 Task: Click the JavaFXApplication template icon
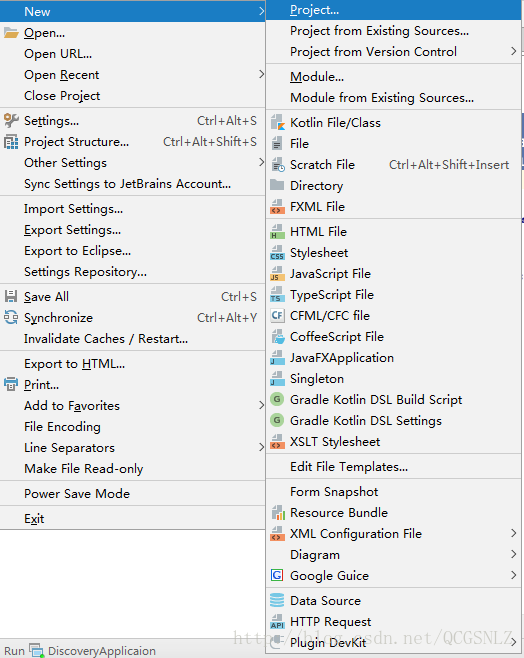click(277, 358)
